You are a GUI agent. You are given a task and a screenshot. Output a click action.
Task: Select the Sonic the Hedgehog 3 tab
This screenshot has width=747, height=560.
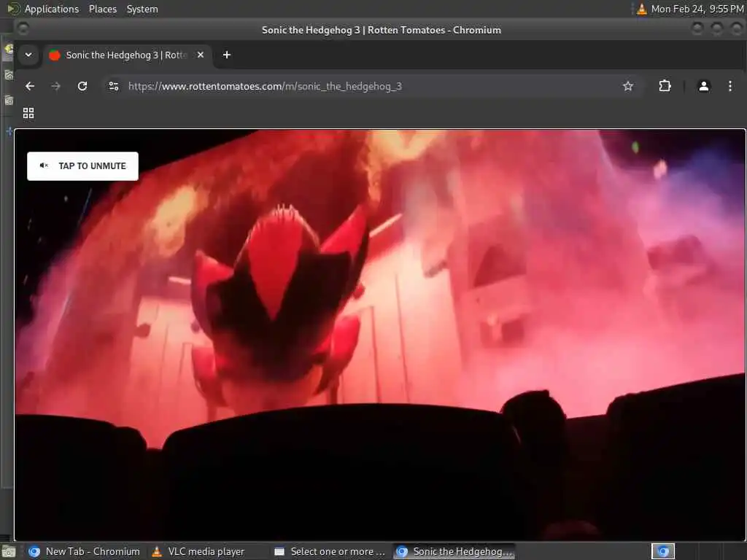pos(128,55)
